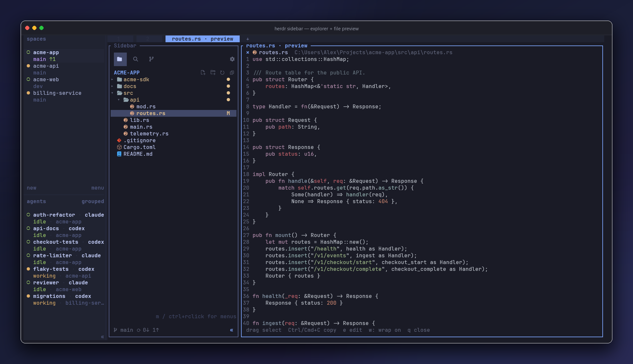Open the file explorer view in Sidebar

pyautogui.click(x=120, y=59)
